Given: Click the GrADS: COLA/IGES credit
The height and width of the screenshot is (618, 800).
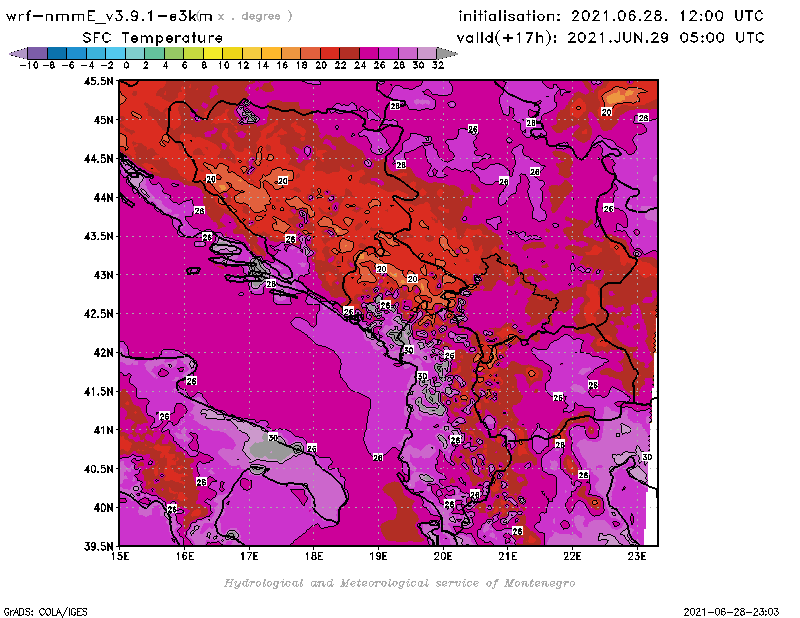Looking at the screenshot, I should (x=45, y=612).
